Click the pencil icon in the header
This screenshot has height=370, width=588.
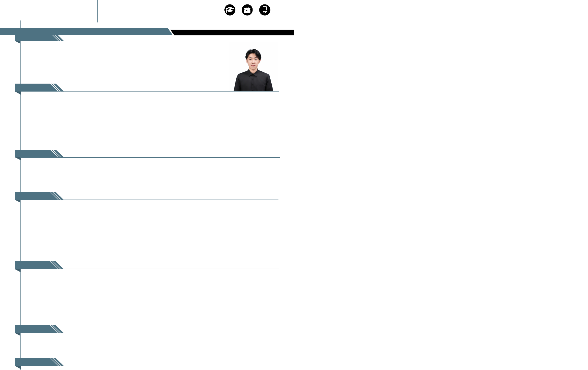click(x=265, y=10)
